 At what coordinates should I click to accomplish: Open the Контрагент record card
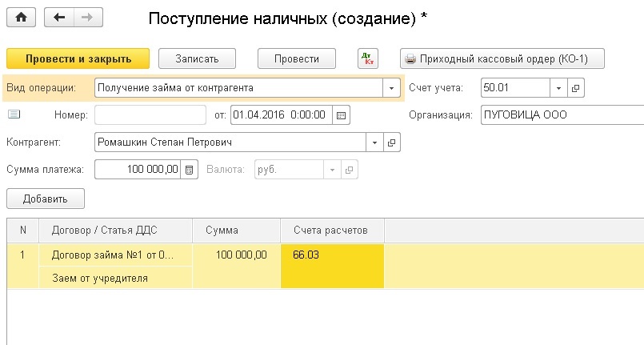pos(392,142)
